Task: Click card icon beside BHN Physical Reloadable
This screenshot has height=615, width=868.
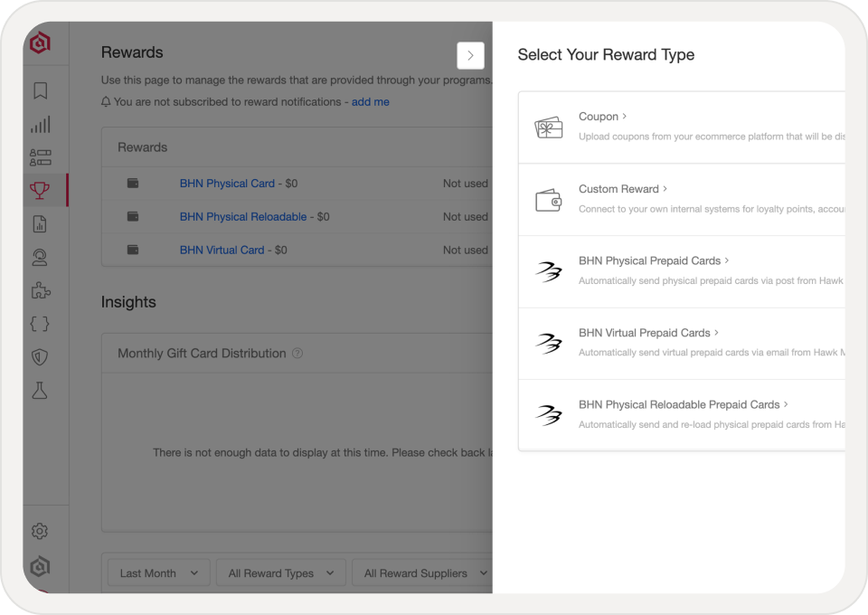Action: (133, 216)
